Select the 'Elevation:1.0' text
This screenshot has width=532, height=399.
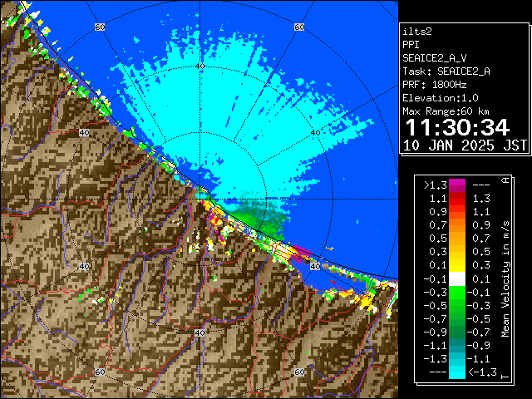click(440, 98)
